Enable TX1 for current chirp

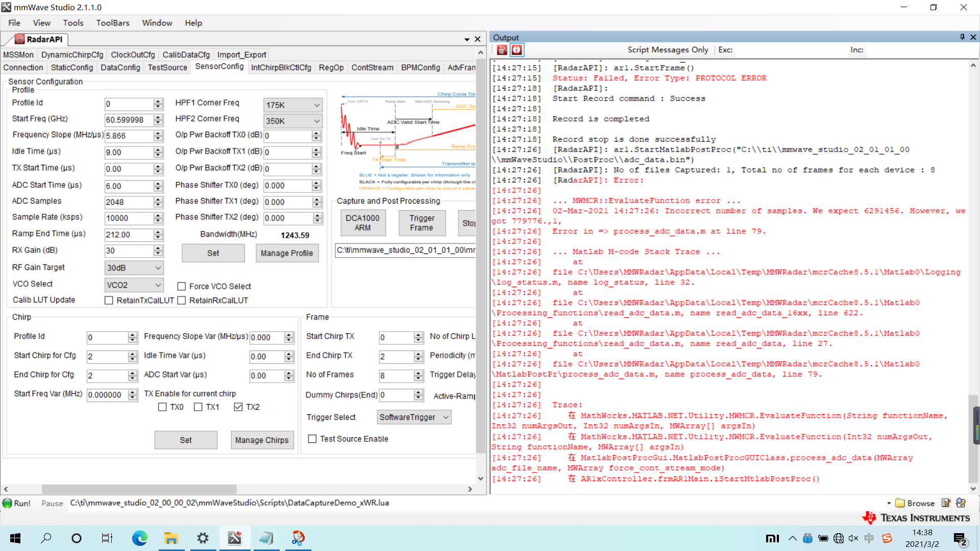tap(198, 407)
